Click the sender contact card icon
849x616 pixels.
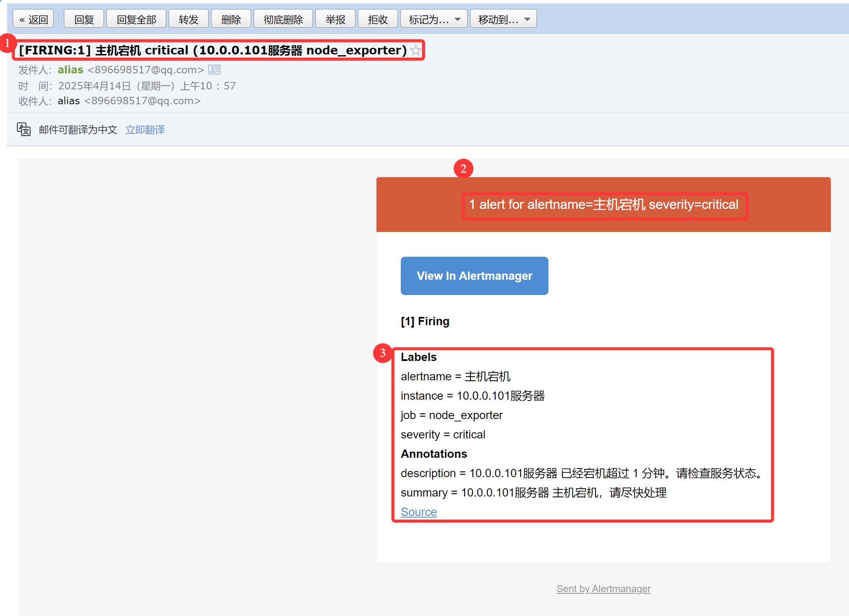(x=214, y=70)
